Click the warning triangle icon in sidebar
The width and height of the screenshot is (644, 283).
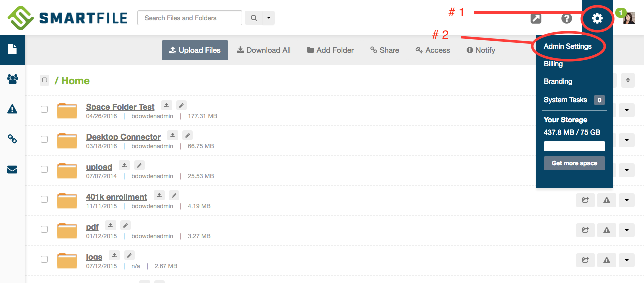pyautogui.click(x=12, y=109)
